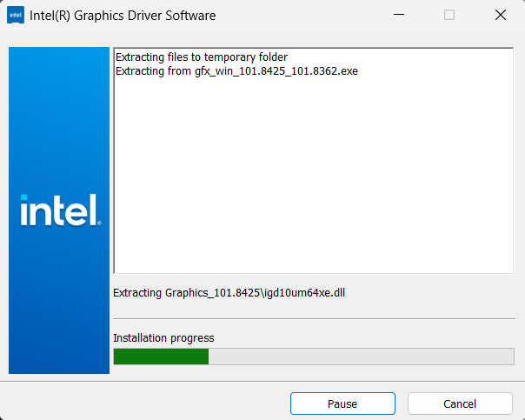
Task: Minimize the Intel Graphics Driver window
Action: pyautogui.click(x=399, y=15)
